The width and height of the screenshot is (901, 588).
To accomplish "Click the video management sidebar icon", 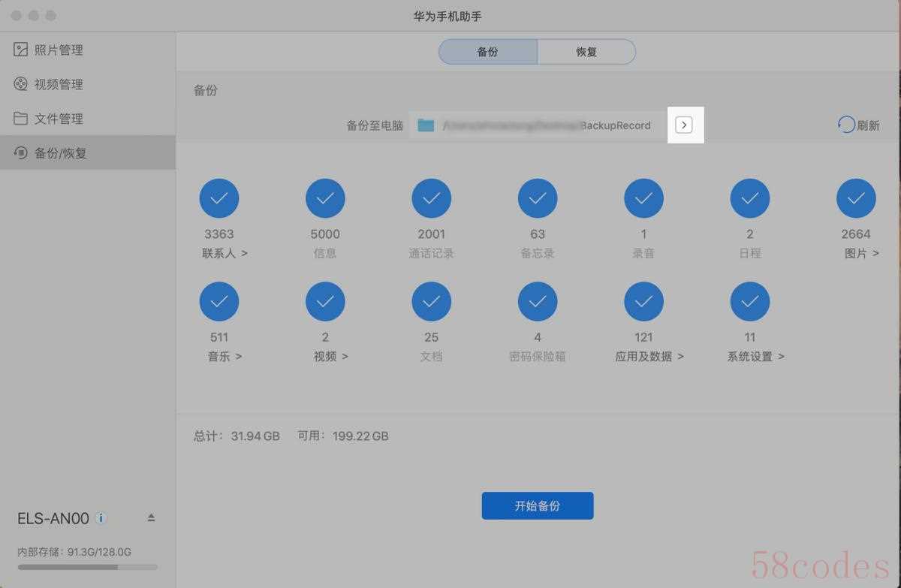I will 21,84.
